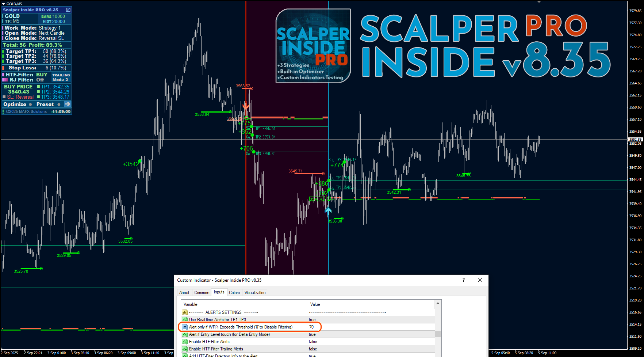Screen dimensions: 644x357
Task: Open the Visualization tab
Action: click(x=255, y=293)
